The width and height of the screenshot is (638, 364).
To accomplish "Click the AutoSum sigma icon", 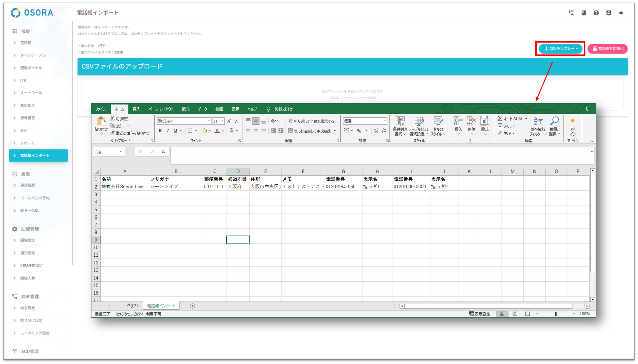I will (x=500, y=119).
